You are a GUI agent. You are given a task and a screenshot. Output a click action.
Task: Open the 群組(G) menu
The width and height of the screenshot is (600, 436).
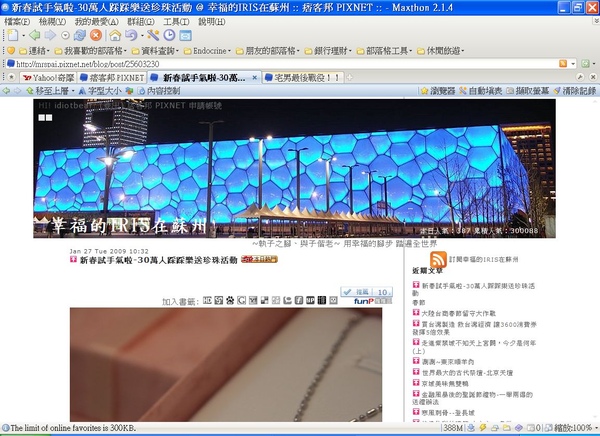click(x=141, y=22)
